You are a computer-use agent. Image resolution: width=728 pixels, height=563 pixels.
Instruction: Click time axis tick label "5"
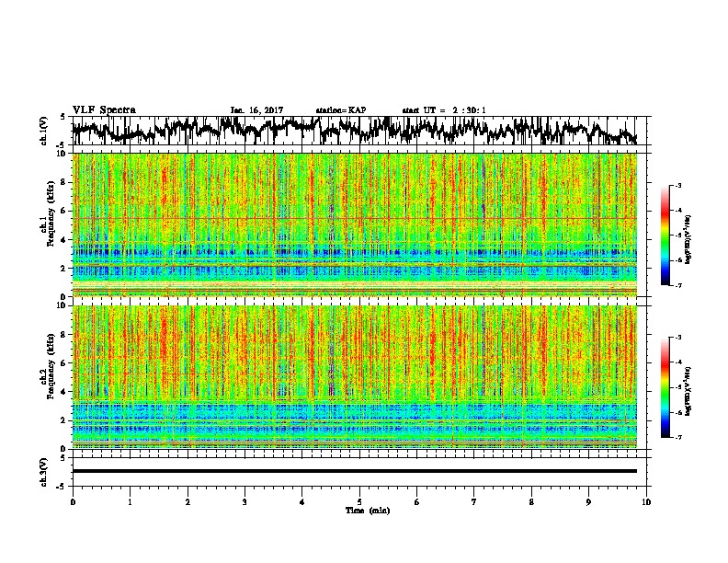359,502
